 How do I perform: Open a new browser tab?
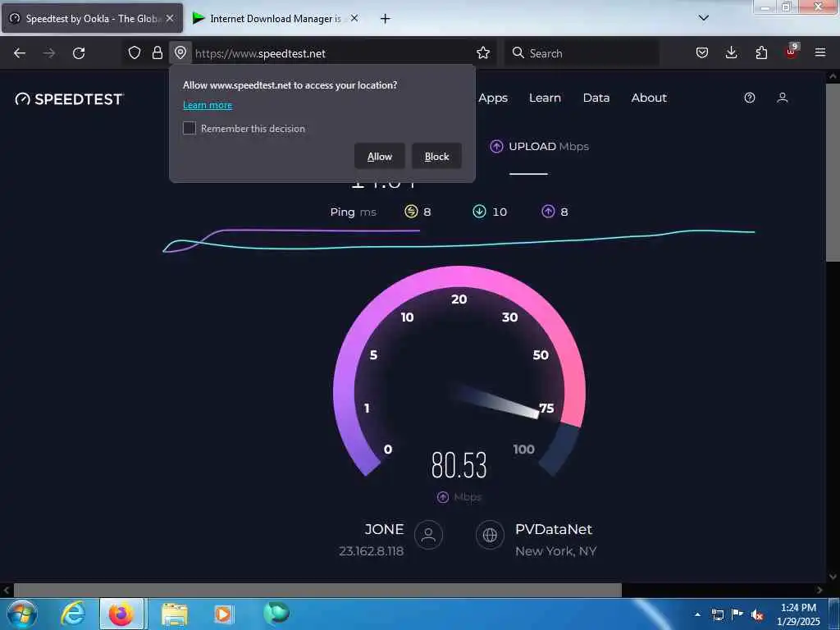tap(385, 19)
